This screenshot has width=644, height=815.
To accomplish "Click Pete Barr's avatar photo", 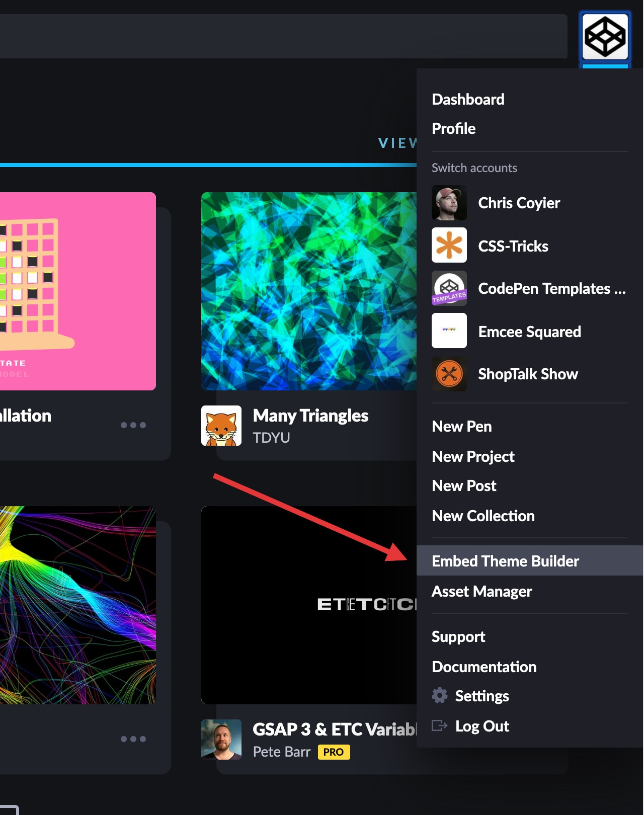I will click(221, 740).
